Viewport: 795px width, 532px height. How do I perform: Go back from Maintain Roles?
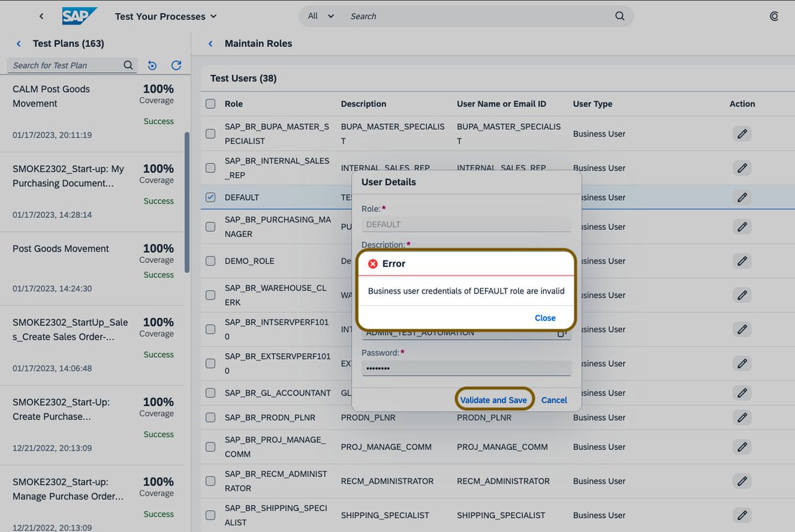point(211,44)
